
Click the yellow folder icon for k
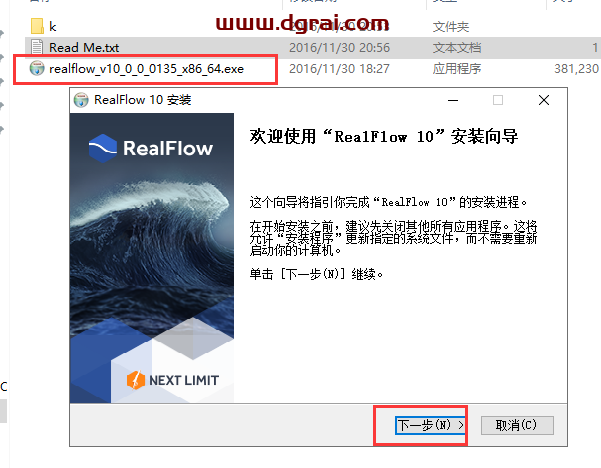click(x=37, y=26)
